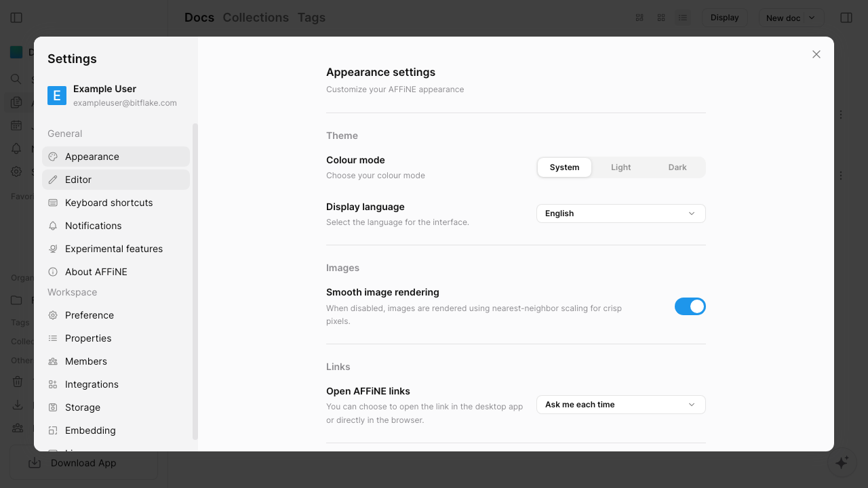This screenshot has width=868, height=488.
Task: Click the Example User avatar
Action: pos(57,96)
